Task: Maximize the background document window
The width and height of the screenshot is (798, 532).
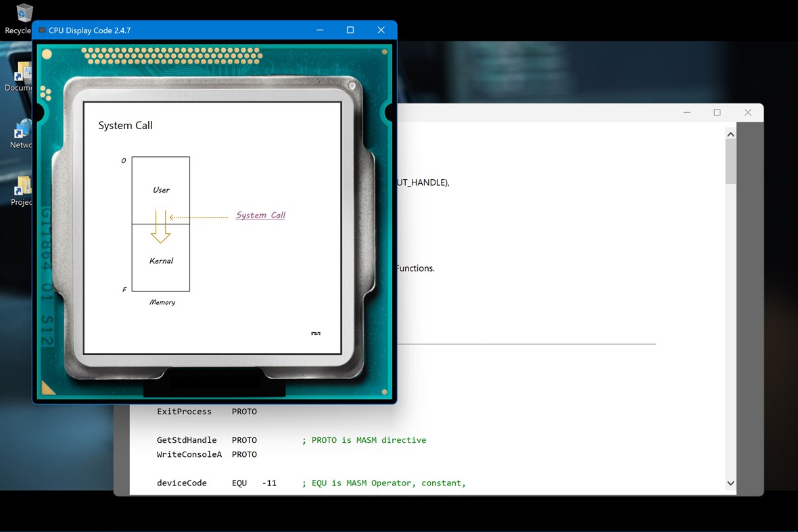Action: coord(717,112)
